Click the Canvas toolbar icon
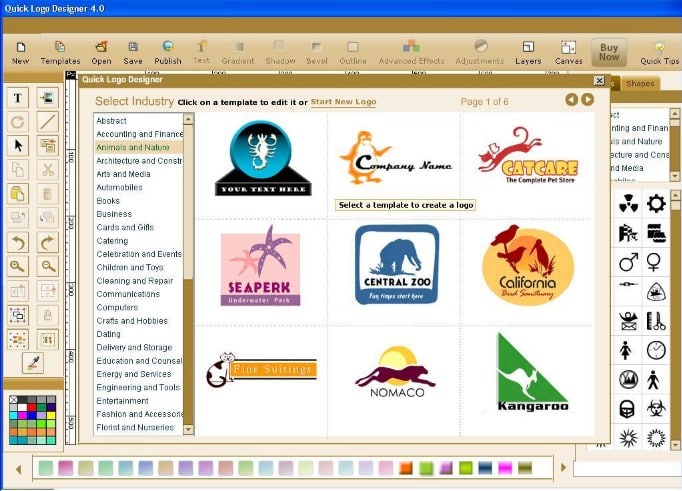 point(568,53)
